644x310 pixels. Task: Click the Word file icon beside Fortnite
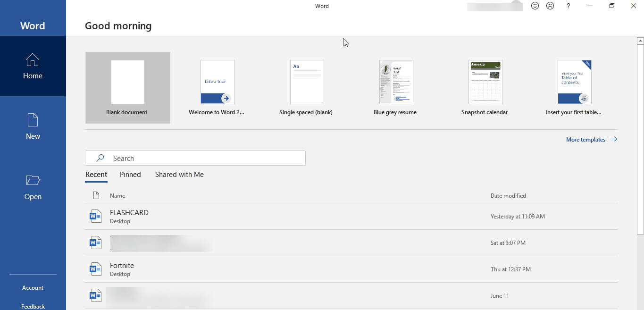click(x=96, y=269)
